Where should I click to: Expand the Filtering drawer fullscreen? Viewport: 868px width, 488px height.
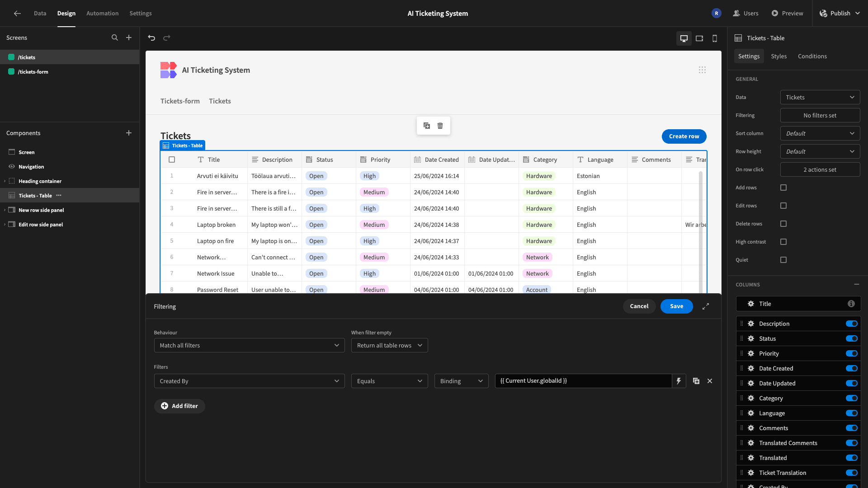click(x=706, y=306)
